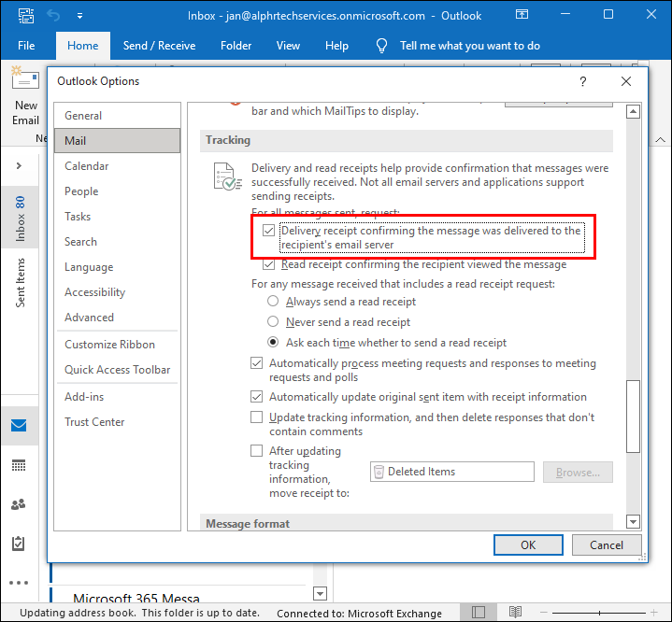The image size is (672, 622).
Task: Click the Browse button
Action: click(578, 472)
